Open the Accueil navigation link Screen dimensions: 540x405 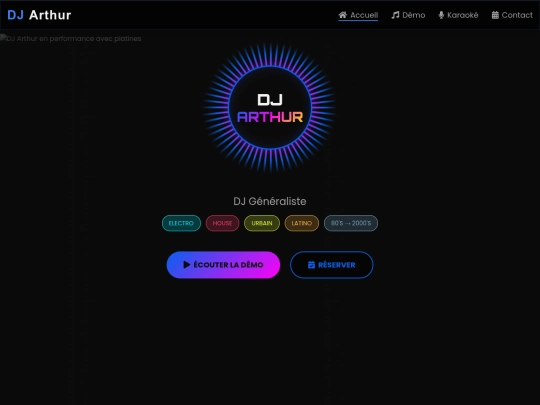(x=358, y=15)
